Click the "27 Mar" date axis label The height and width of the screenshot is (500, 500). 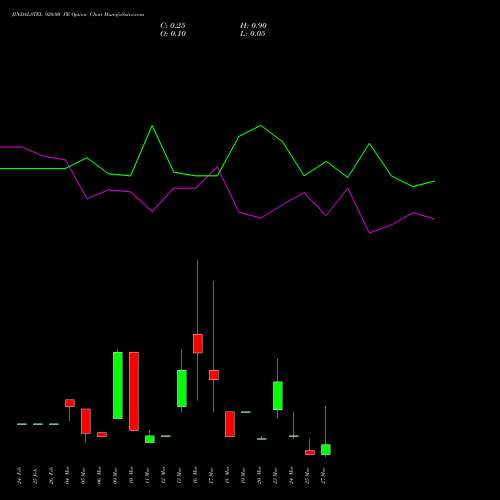coord(323,475)
